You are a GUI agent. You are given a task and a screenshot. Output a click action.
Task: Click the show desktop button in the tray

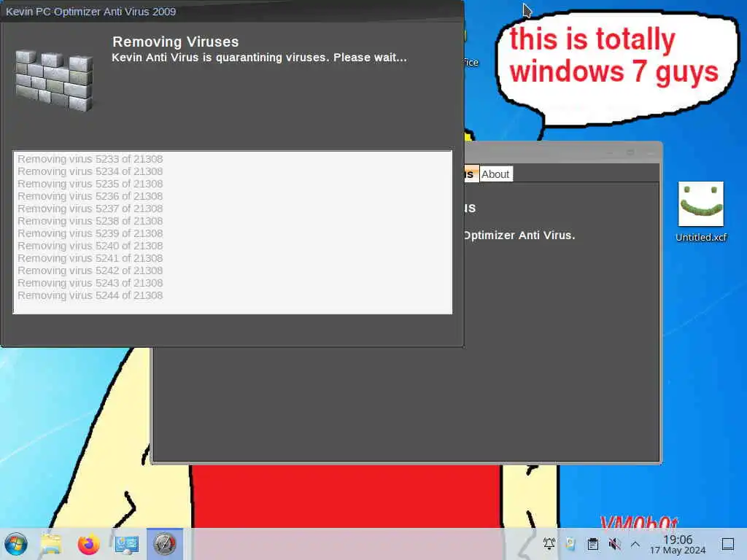point(727,544)
